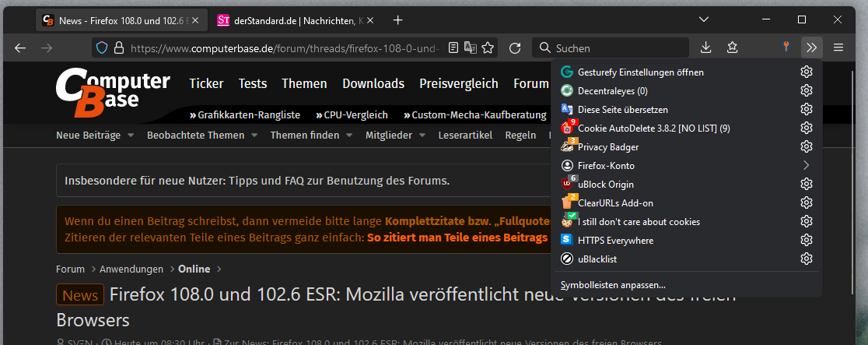868x345 pixels.
Task: Switch to the derStandard.de tab
Action: click(295, 20)
